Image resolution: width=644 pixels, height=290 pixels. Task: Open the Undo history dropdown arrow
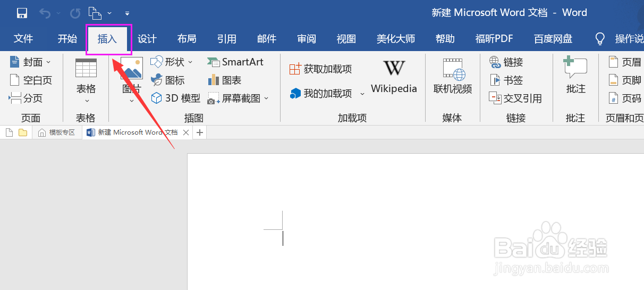point(58,13)
